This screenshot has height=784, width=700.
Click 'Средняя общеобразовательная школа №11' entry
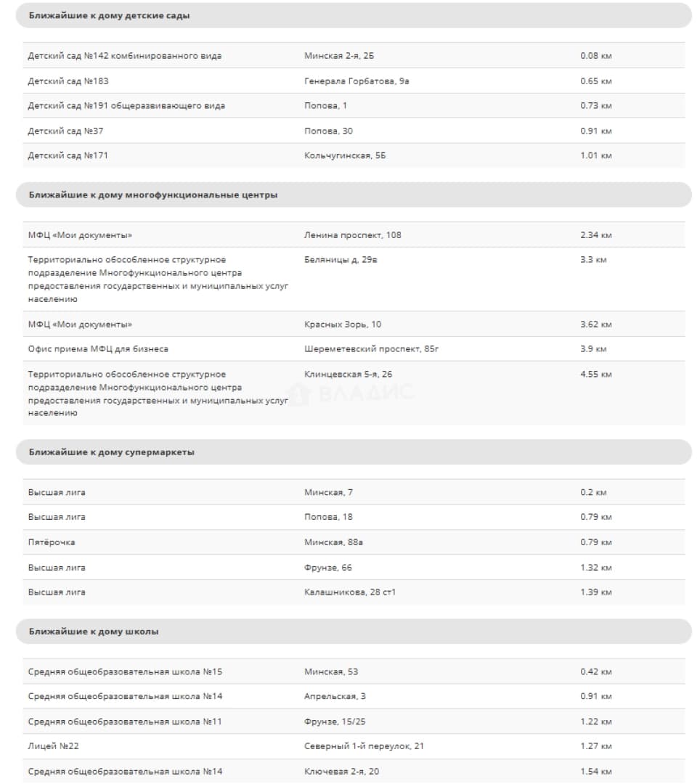click(125, 722)
